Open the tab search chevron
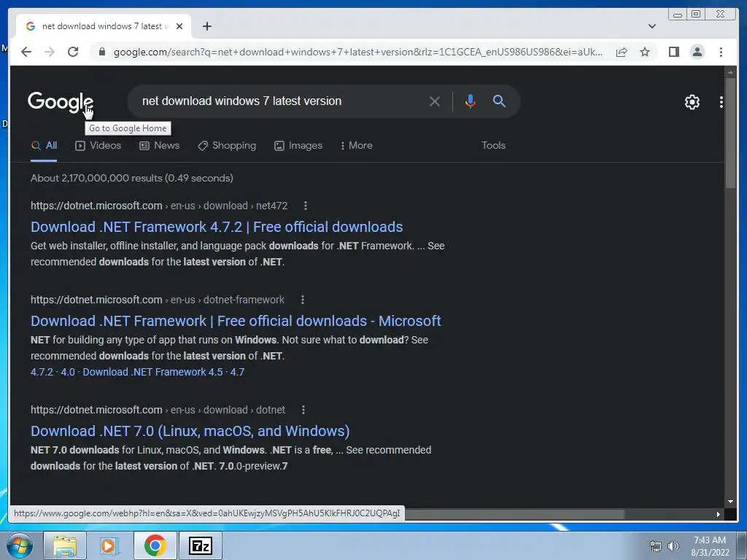747x560 pixels. pos(651,26)
